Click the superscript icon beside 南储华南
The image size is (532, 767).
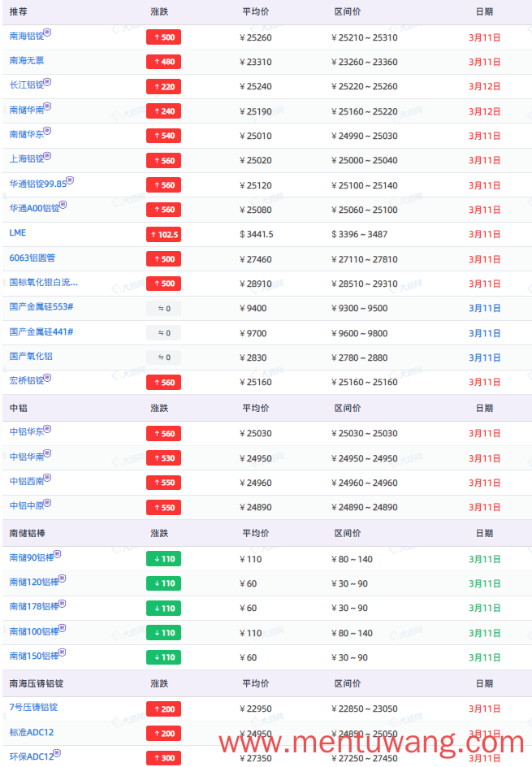tap(47, 106)
